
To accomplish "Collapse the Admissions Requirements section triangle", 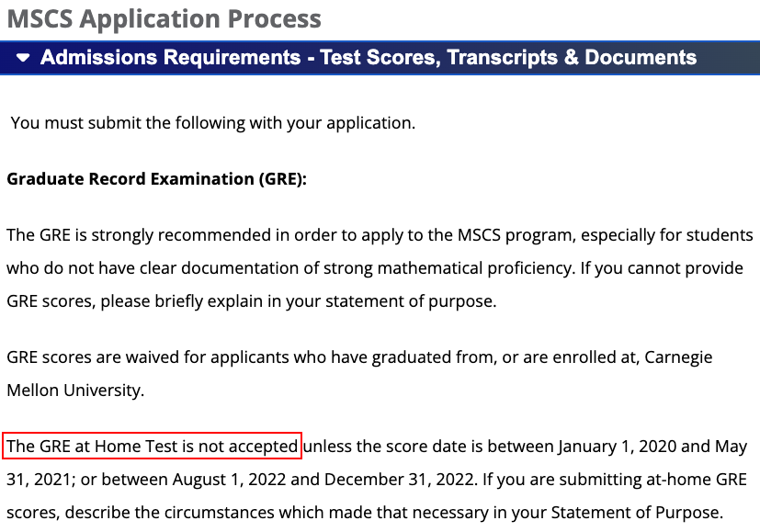I will [23, 58].
